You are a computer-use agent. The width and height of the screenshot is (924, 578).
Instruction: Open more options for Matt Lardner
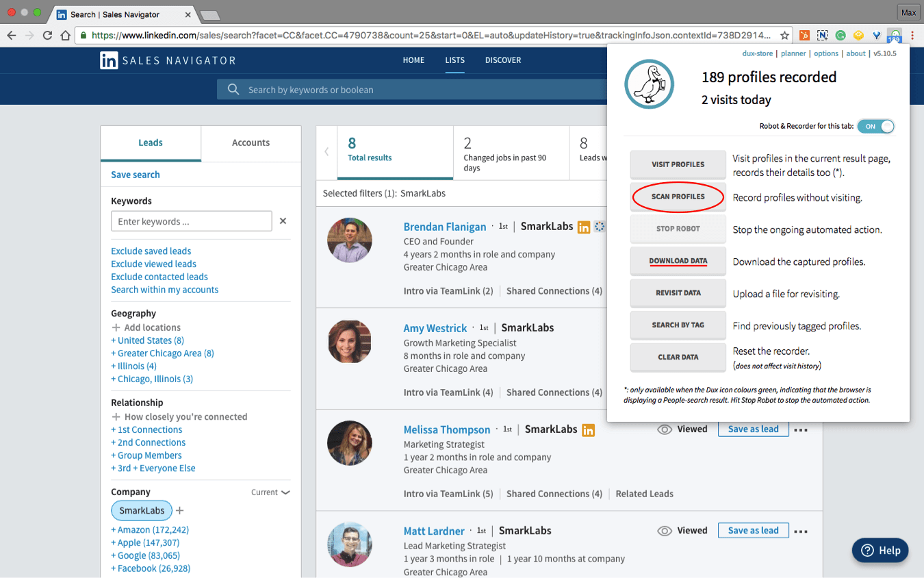click(801, 531)
